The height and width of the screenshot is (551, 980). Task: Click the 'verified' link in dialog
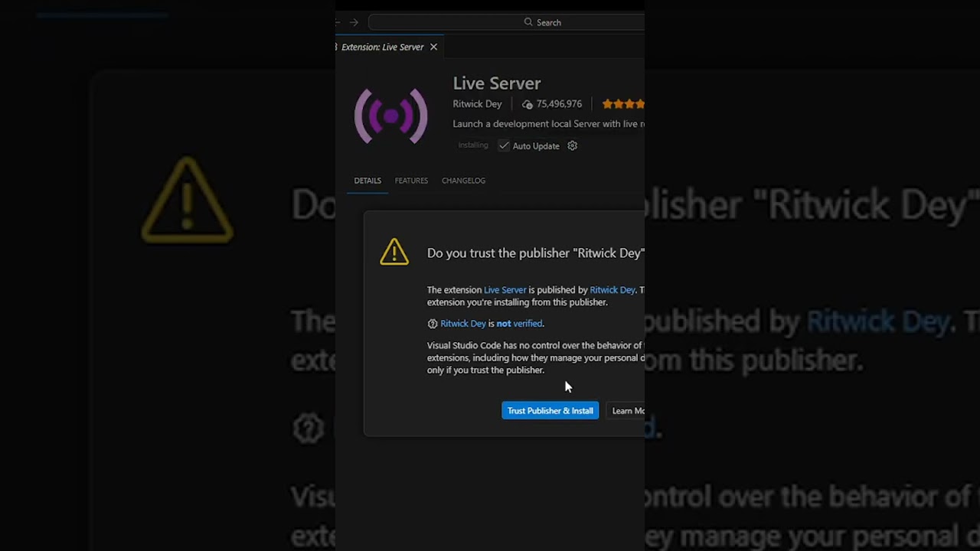528,324
